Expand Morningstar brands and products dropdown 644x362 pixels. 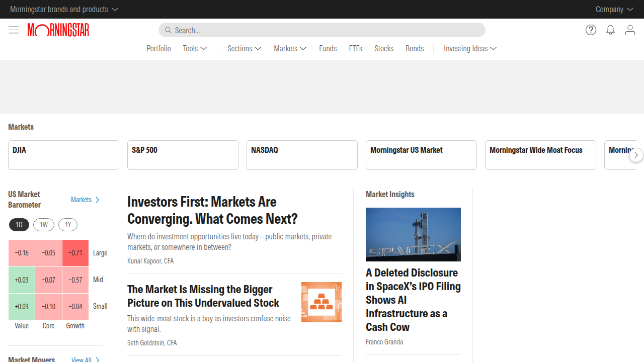(x=64, y=9)
